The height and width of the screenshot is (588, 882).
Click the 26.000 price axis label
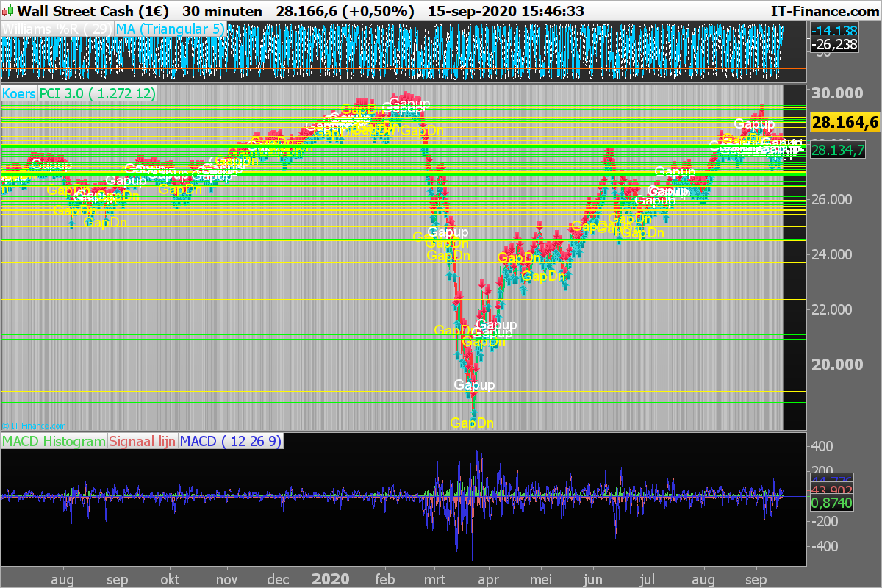pyautogui.click(x=833, y=199)
